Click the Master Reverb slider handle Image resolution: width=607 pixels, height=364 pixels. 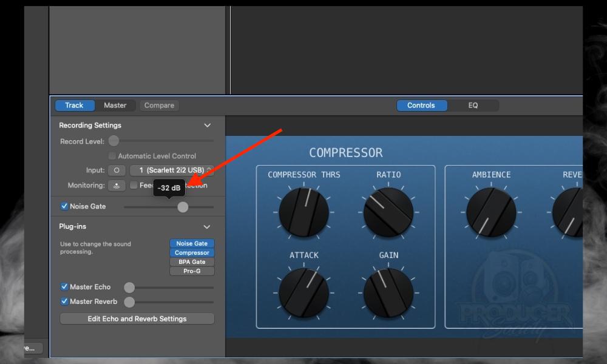click(x=129, y=302)
